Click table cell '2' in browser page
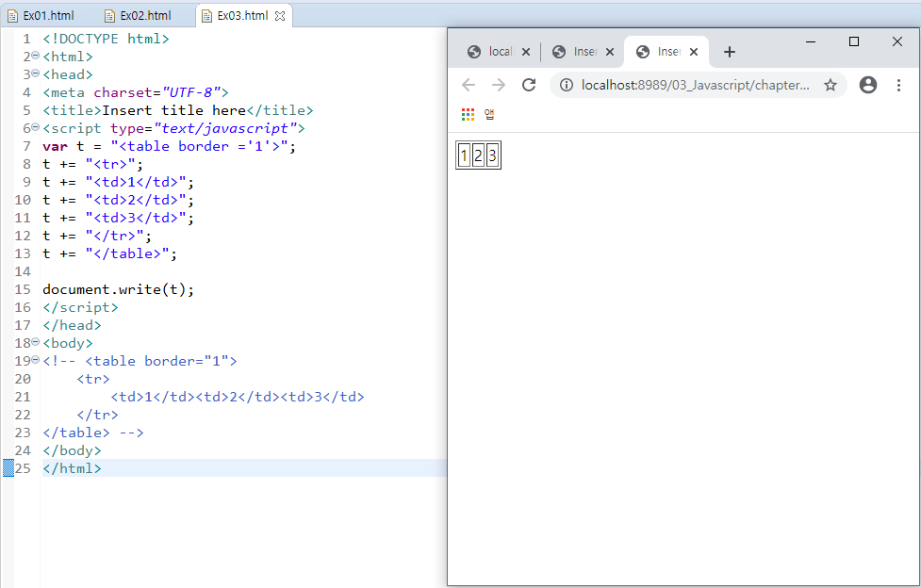The height and width of the screenshot is (588, 921). pos(478,155)
